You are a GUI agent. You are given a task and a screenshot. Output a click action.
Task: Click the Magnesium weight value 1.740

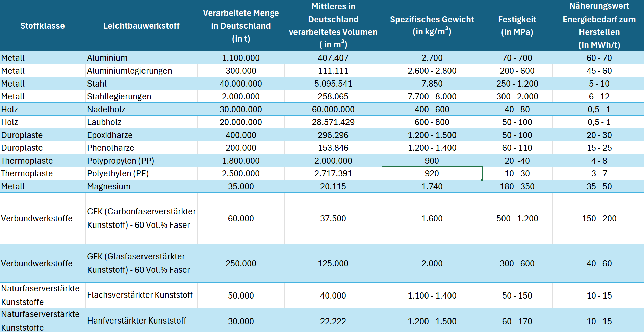click(432, 186)
